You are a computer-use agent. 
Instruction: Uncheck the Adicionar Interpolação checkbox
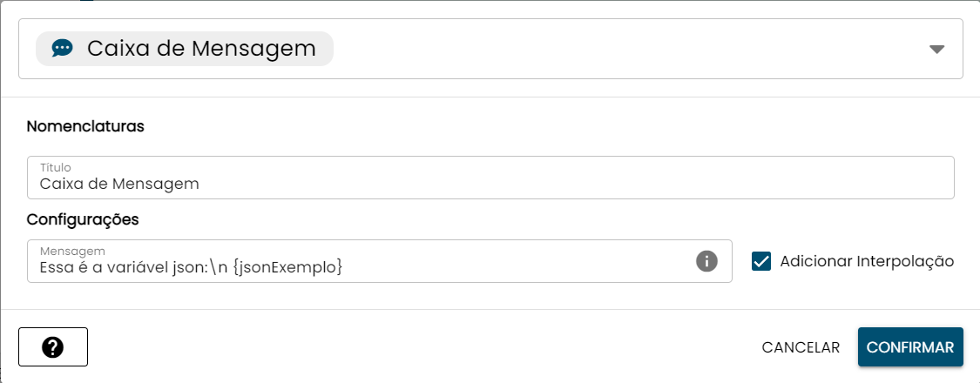click(762, 261)
